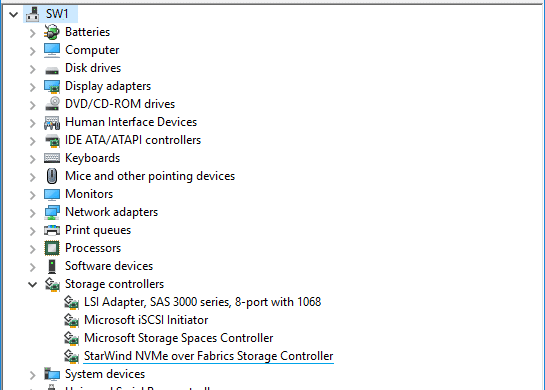Screen dimensions: 545x390
Task: Expand the System devices category
Action: pos(32,375)
